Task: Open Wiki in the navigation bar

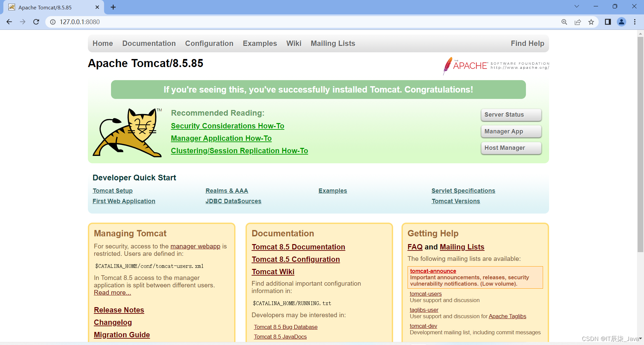Action: click(294, 44)
